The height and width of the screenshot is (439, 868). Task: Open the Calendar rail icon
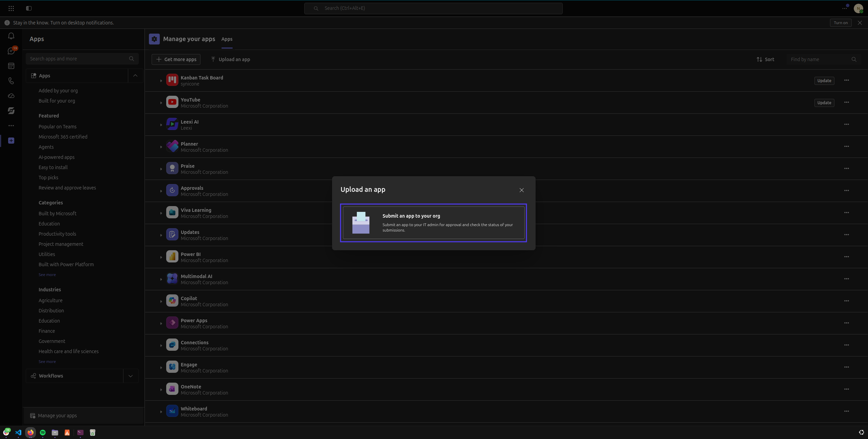coord(11,66)
